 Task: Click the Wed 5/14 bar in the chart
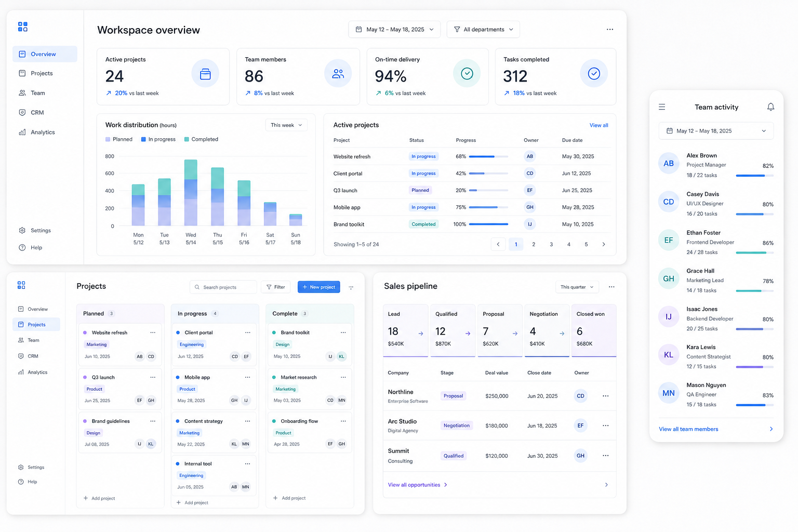[191, 193]
